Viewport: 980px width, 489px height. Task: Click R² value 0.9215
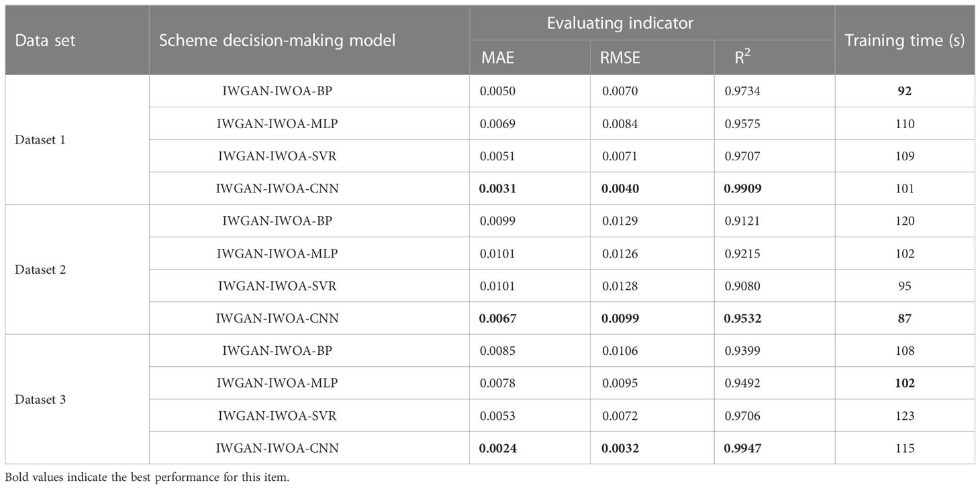(x=742, y=254)
